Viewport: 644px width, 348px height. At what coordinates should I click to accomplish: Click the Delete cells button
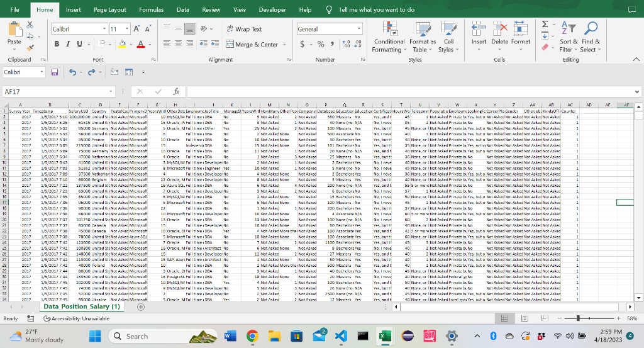pyautogui.click(x=499, y=36)
